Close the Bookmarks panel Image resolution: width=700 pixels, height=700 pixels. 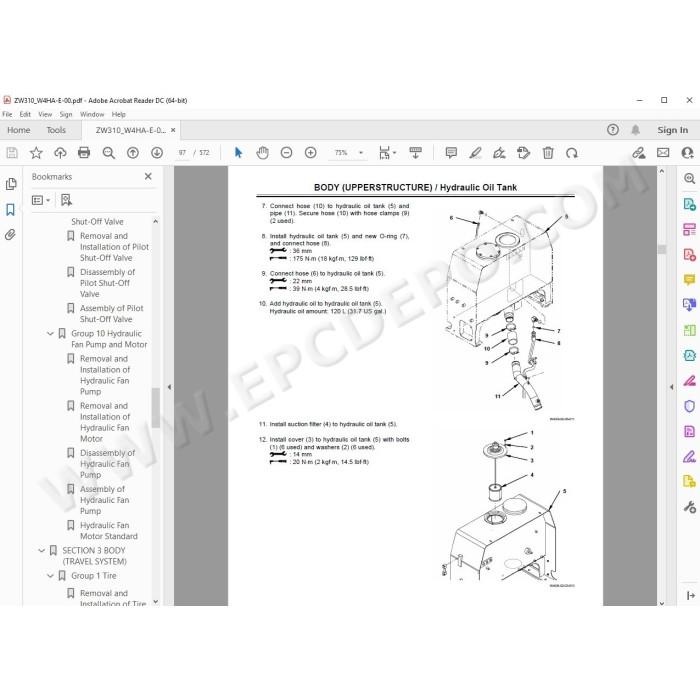click(x=148, y=176)
